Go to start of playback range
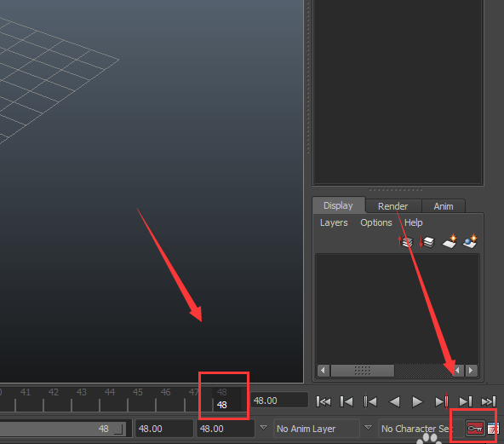504x444 pixels. tap(324, 401)
